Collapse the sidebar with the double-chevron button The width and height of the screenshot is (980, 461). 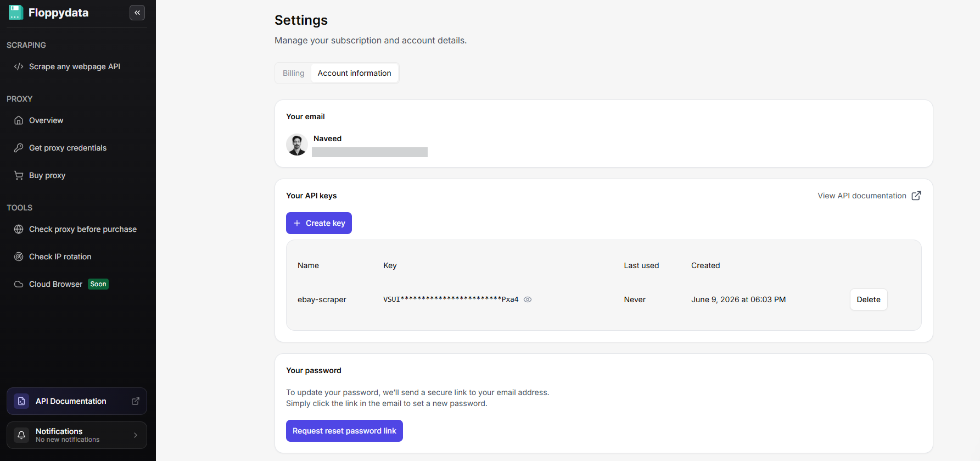[137, 13]
